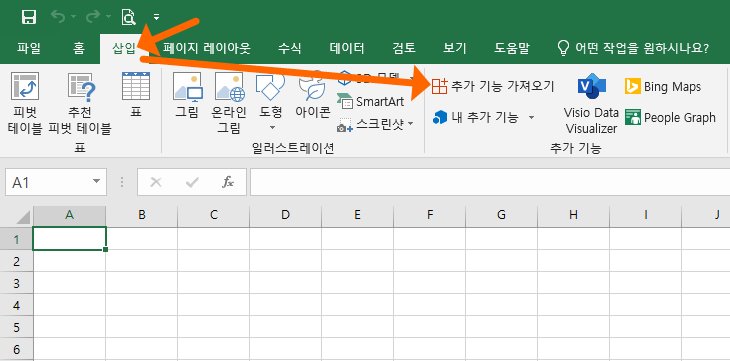Open the 도움말 tab

pyautogui.click(x=512, y=48)
